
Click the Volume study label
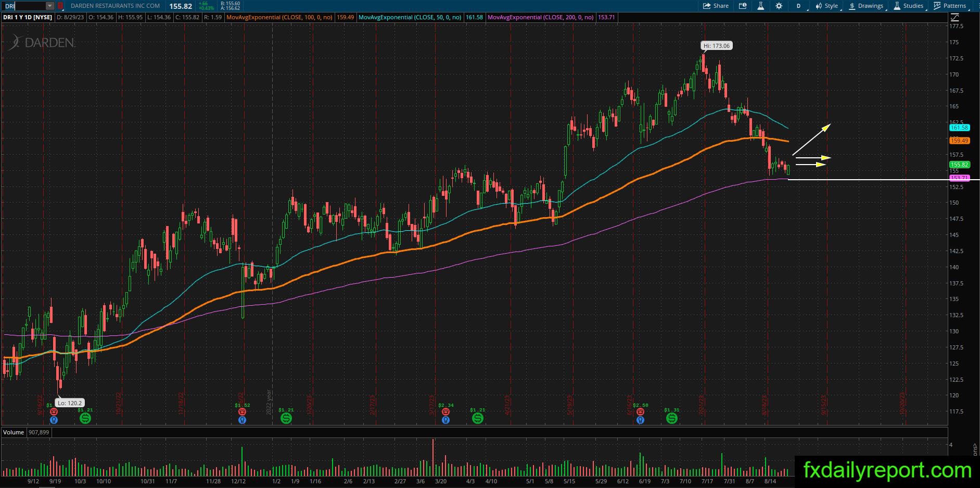coord(14,432)
